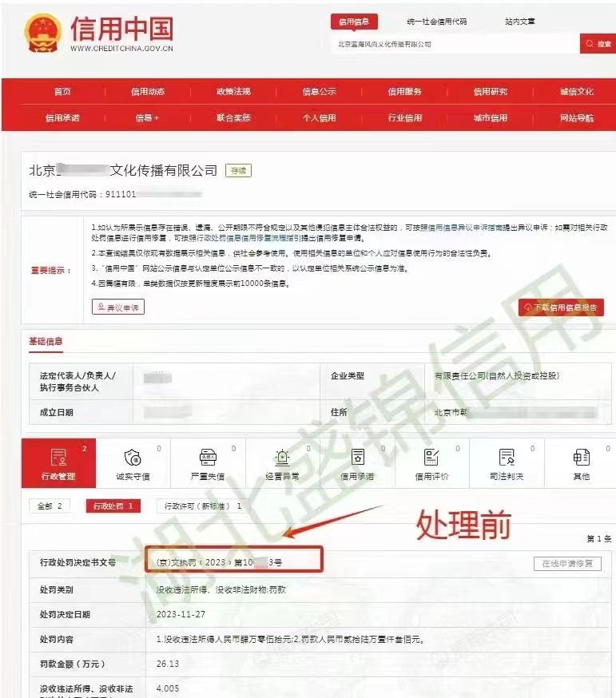Click the 异议申诉 button
616x698 pixels.
click(x=118, y=307)
